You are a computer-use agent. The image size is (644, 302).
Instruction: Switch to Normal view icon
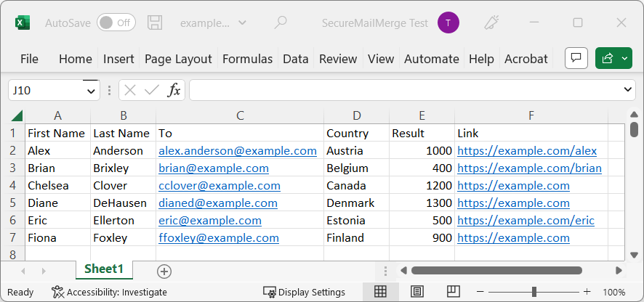pos(380,292)
